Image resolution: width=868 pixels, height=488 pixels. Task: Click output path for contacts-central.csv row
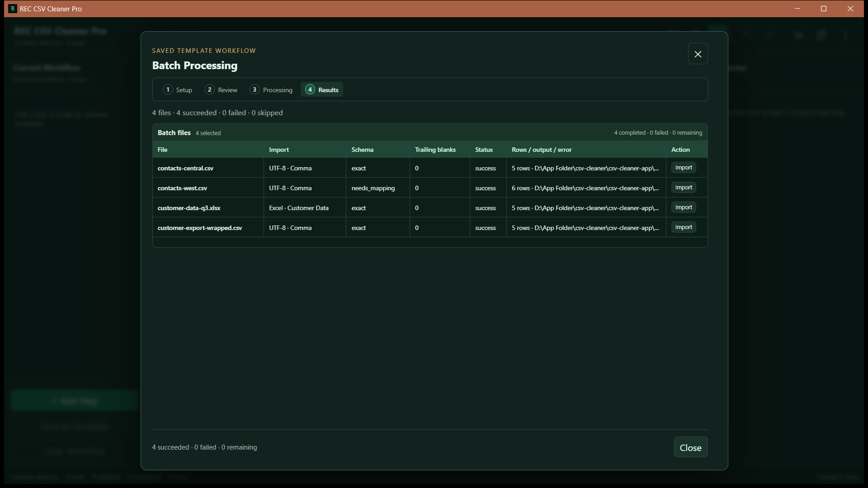pyautogui.click(x=585, y=168)
